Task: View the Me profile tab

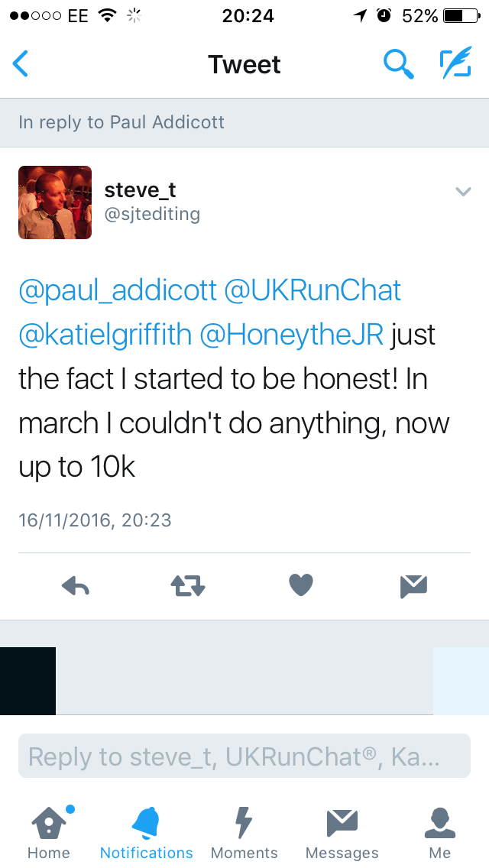Action: click(440, 833)
